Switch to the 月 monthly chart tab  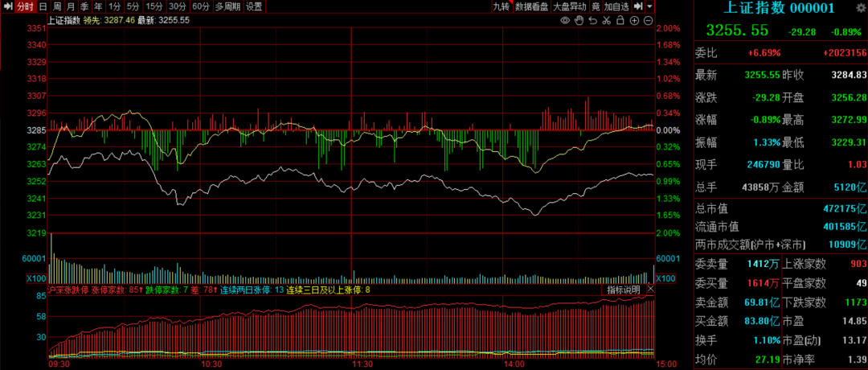pos(70,6)
